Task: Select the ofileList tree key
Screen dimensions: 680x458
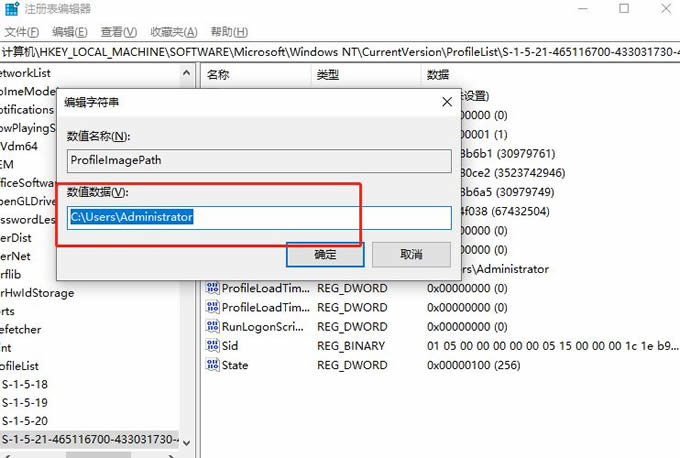Action: [20, 366]
